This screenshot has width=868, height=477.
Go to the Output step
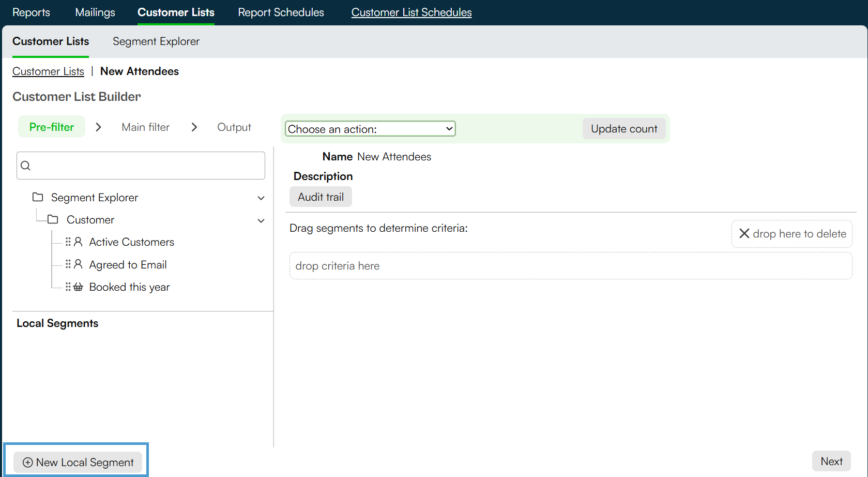tap(234, 127)
